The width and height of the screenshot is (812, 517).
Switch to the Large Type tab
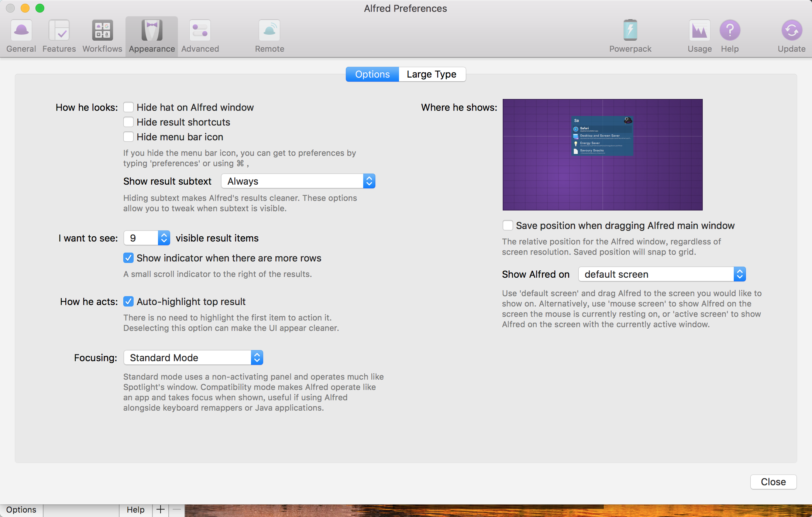(431, 74)
